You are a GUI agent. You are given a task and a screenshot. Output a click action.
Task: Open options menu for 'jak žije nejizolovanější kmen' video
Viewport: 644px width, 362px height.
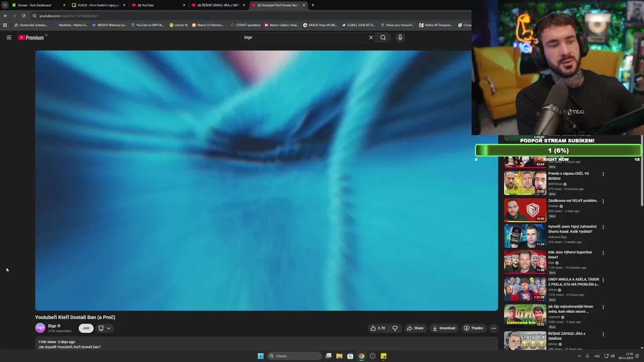tap(603, 307)
